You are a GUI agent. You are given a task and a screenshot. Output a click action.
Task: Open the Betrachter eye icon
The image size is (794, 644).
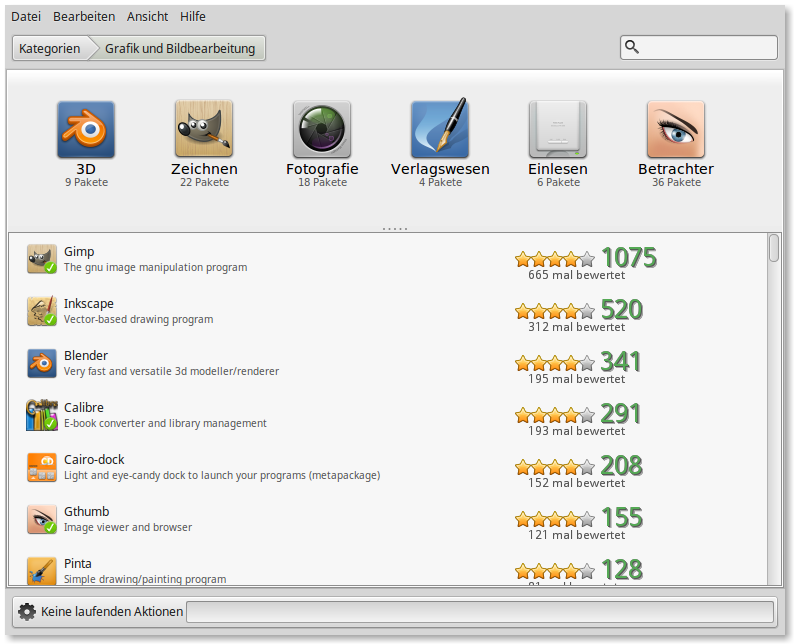click(x=676, y=130)
